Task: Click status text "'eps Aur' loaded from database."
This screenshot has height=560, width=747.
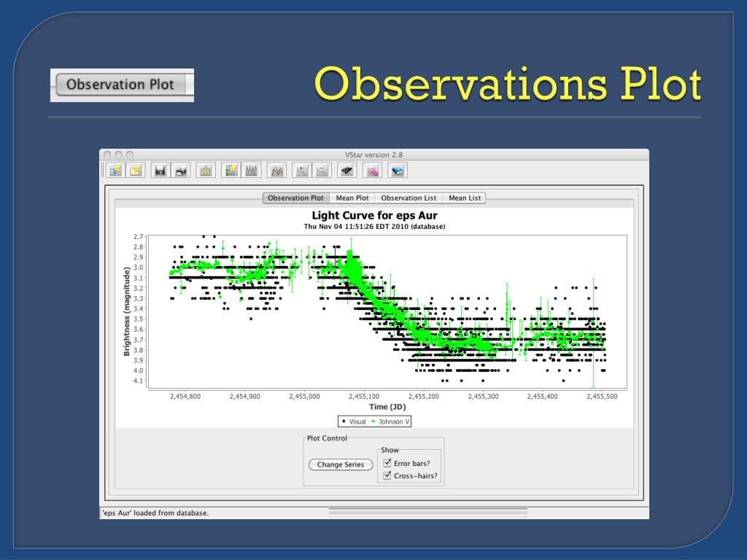Action: tap(155, 513)
